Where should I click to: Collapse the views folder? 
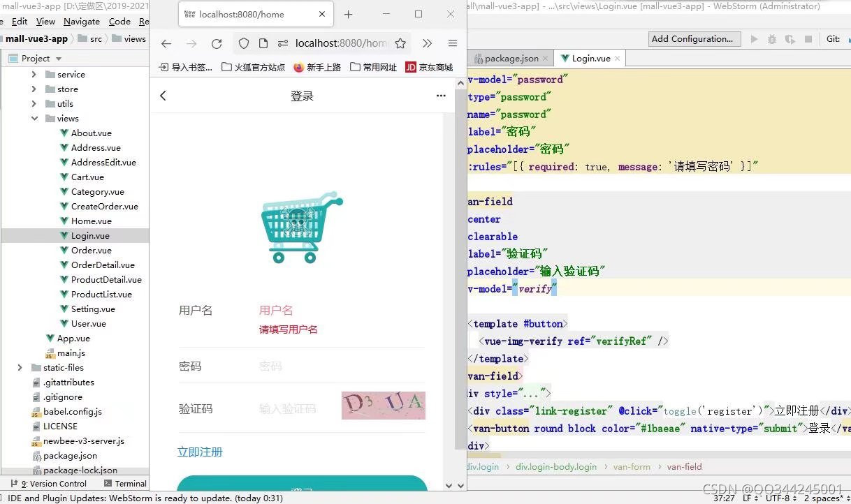(x=34, y=118)
